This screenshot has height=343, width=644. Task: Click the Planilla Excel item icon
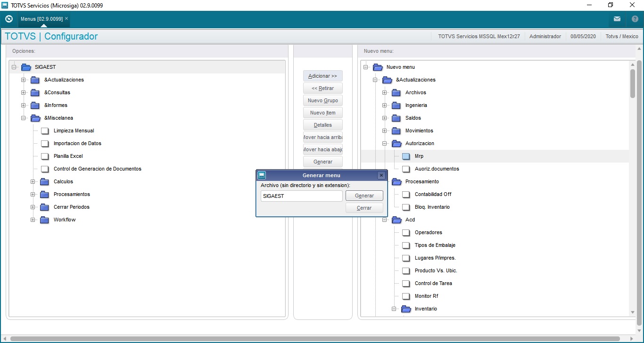click(x=45, y=156)
